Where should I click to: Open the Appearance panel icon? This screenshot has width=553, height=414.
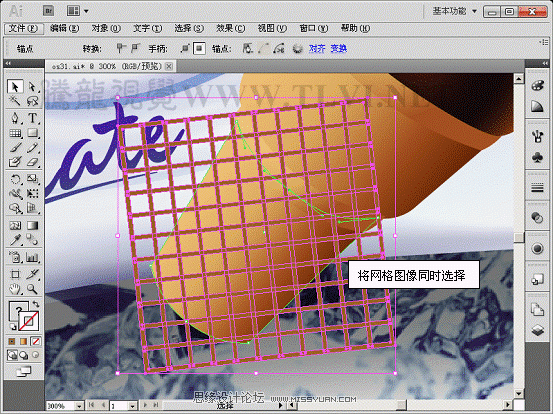click(x=537, y=249)
